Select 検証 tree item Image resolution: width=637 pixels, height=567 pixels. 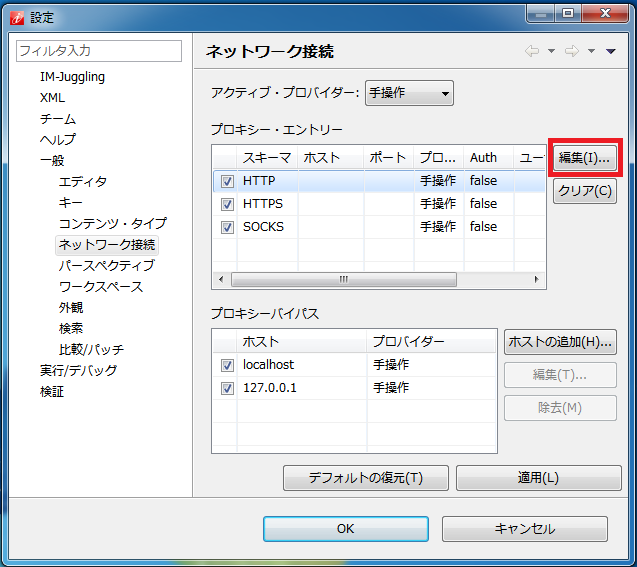tap(52, 392)
